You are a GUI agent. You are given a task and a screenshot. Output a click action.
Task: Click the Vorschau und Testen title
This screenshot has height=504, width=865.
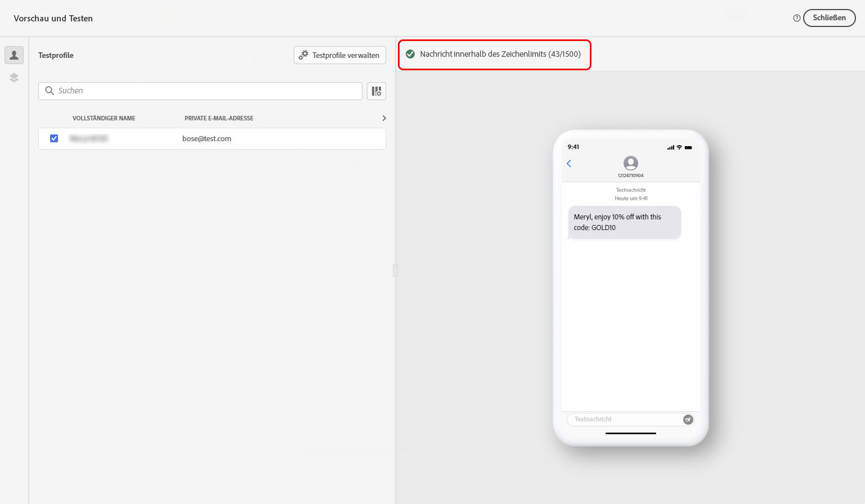tap(53, 19)
